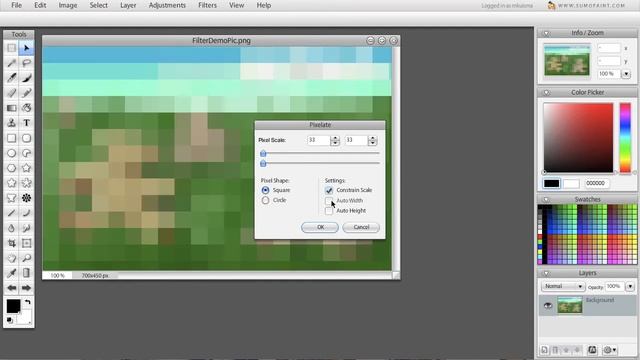640x360 pixels.
Task: Select the Polygon shape tool
Action: (11, 168)
